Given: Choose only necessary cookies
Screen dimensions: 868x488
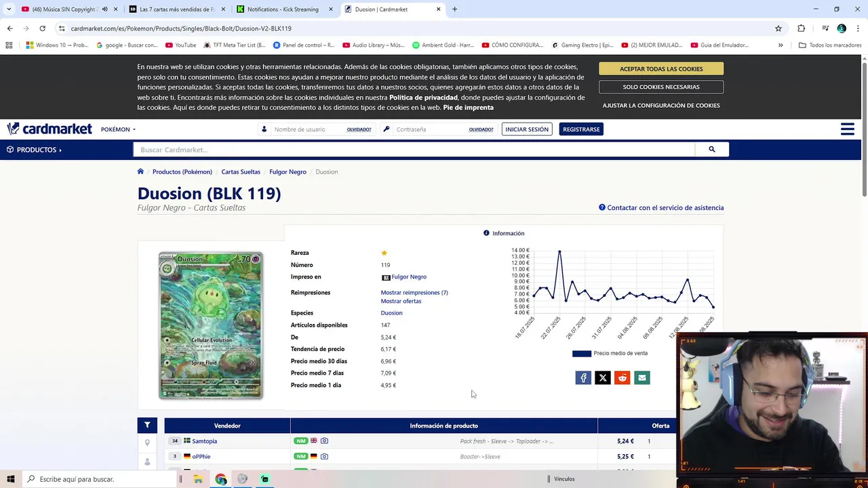Looking at the screenshot, I should pyautogui.click(x=661, y=87).
